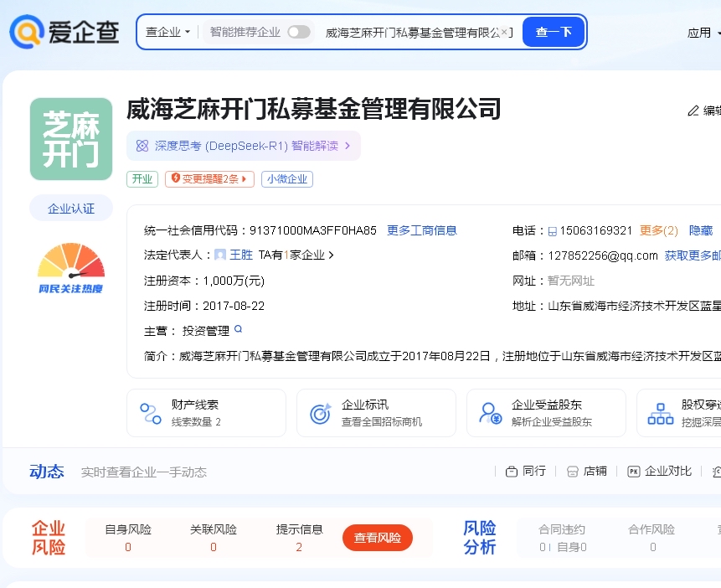Screen dimensions: 721x588
Task: Open the 企业受益股东 card
Action: point(546,413)
